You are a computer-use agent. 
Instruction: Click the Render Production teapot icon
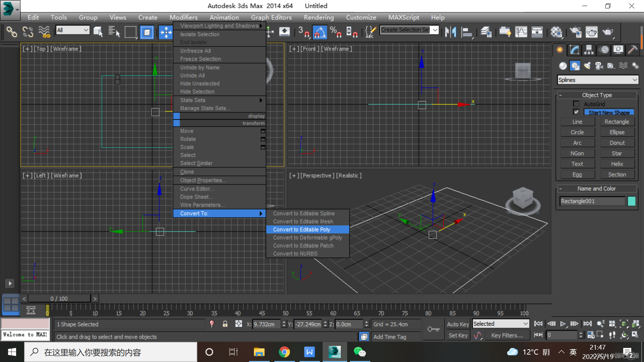point(607,32)
